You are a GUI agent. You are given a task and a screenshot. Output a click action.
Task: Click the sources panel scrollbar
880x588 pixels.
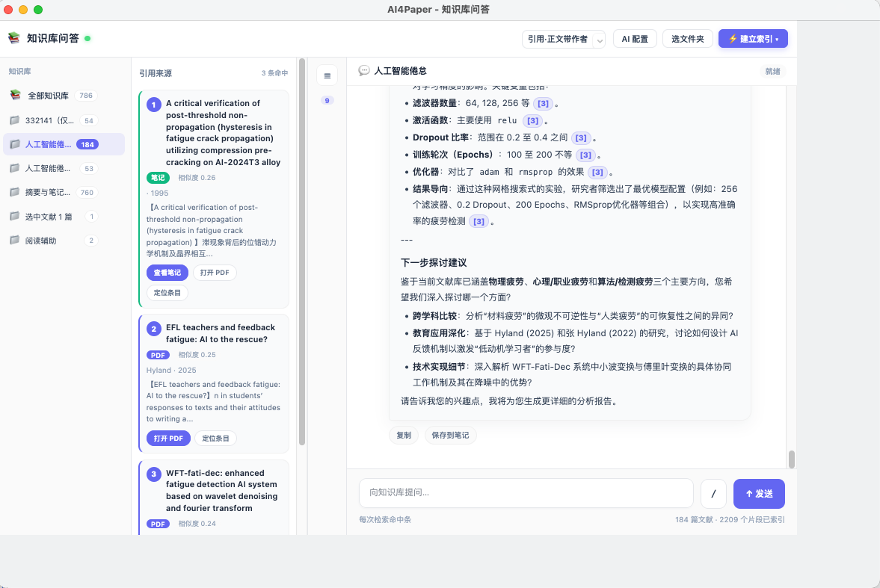tap(302, 253)
